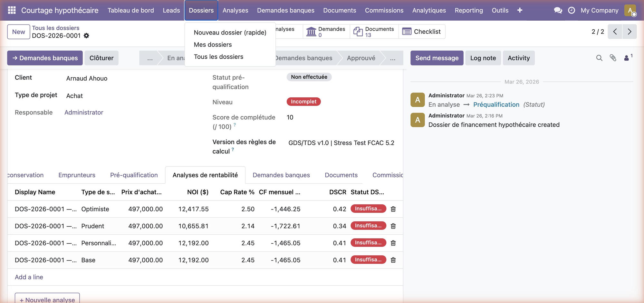The height and width of the screenshot is (303, 644).
Task: Click the Clôturer button
Action: (x=101, y=58)
